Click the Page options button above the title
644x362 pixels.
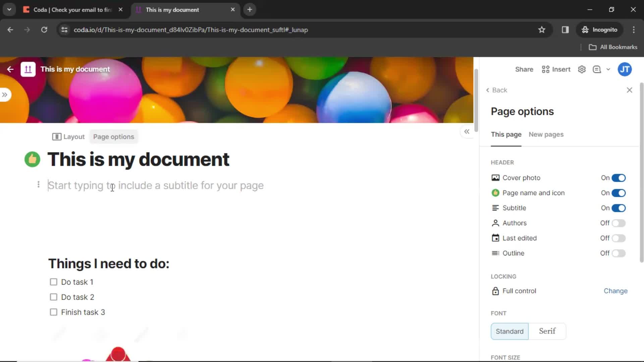tap(114, 137)
